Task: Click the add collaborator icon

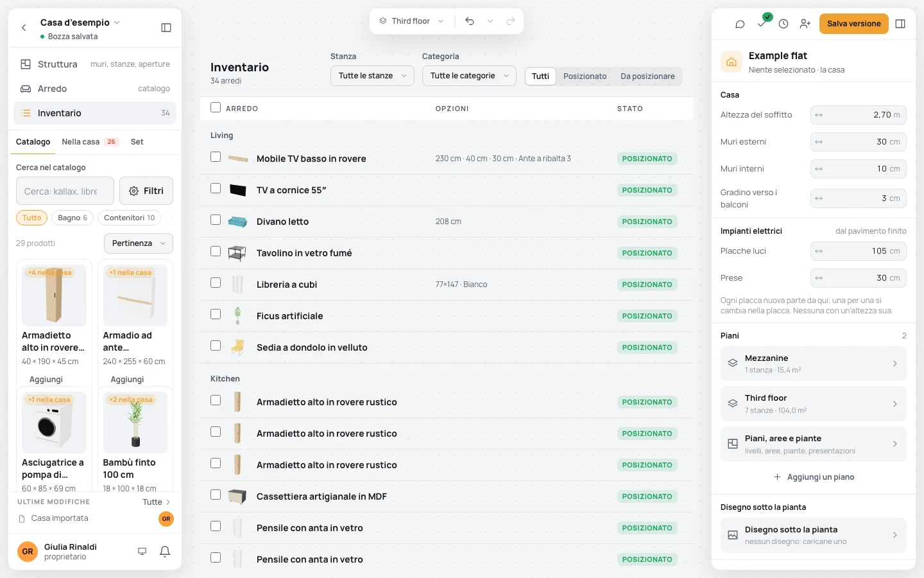Action: [805, 24]
